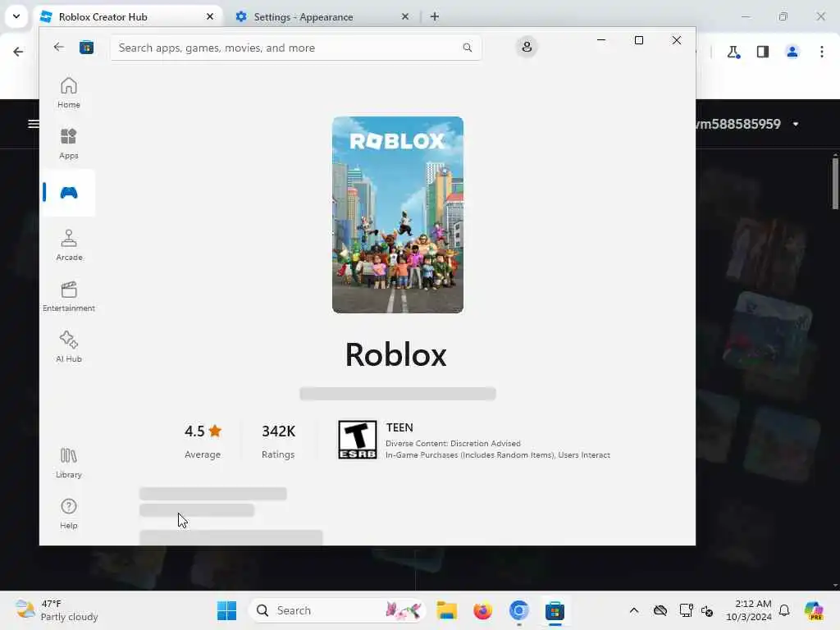Image resolution: width=840 pixels, height=630 pixels.
Task: Open the Copilot preview icon in taskbar
Action: 814,610
